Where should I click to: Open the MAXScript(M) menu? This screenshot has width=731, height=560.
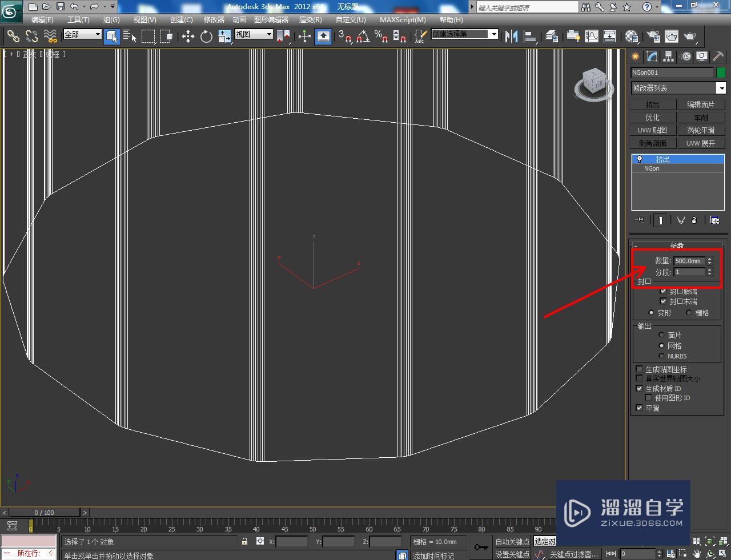coord(403,19)
